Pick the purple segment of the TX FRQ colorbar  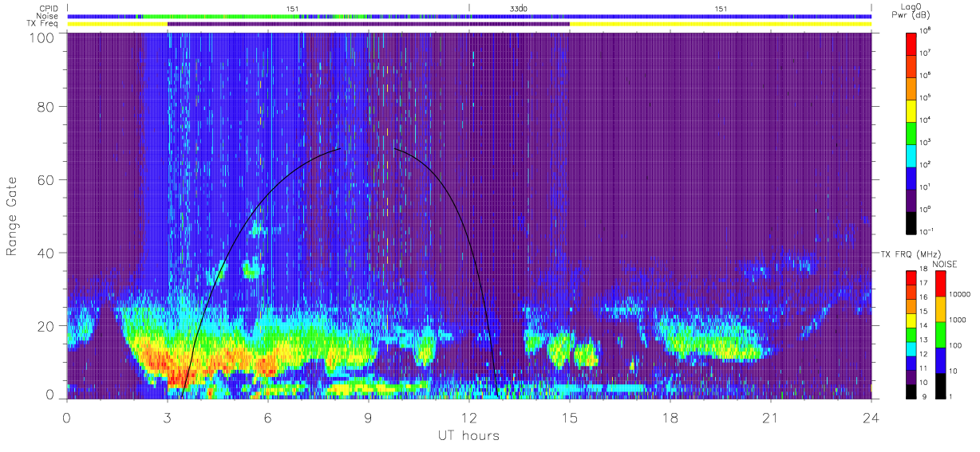point(912,378)
